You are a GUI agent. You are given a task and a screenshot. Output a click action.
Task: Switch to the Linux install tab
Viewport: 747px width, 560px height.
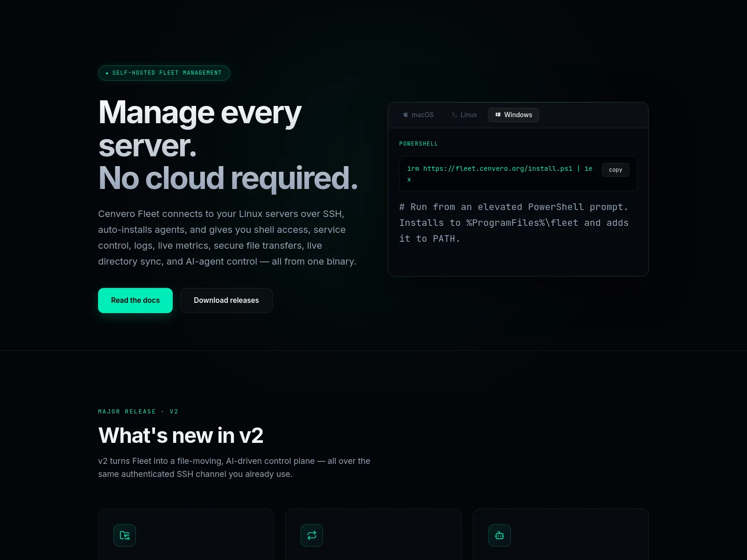pyautogui.click(x=464, y=115)
